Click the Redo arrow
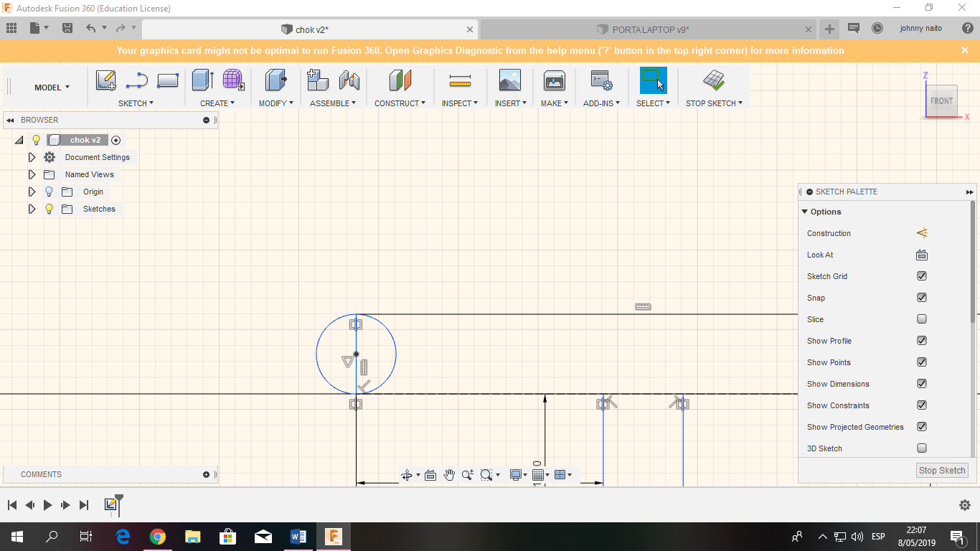This screenshot has height=551, width=980. coord(120,29)
